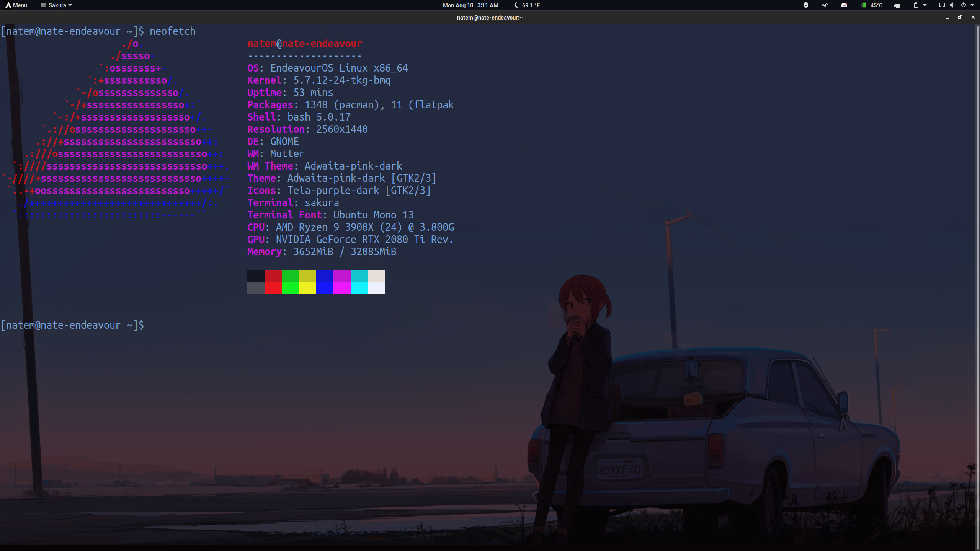Click the Sakura terminal icon in the taskbar
Viewport: 980px width, 551px height.
click(x=42, y=5)
